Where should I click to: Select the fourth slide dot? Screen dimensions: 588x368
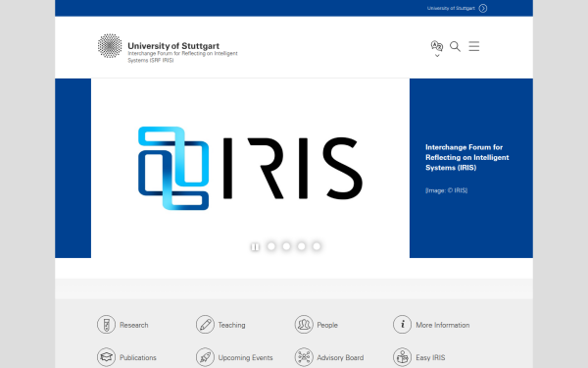point(317,246)
